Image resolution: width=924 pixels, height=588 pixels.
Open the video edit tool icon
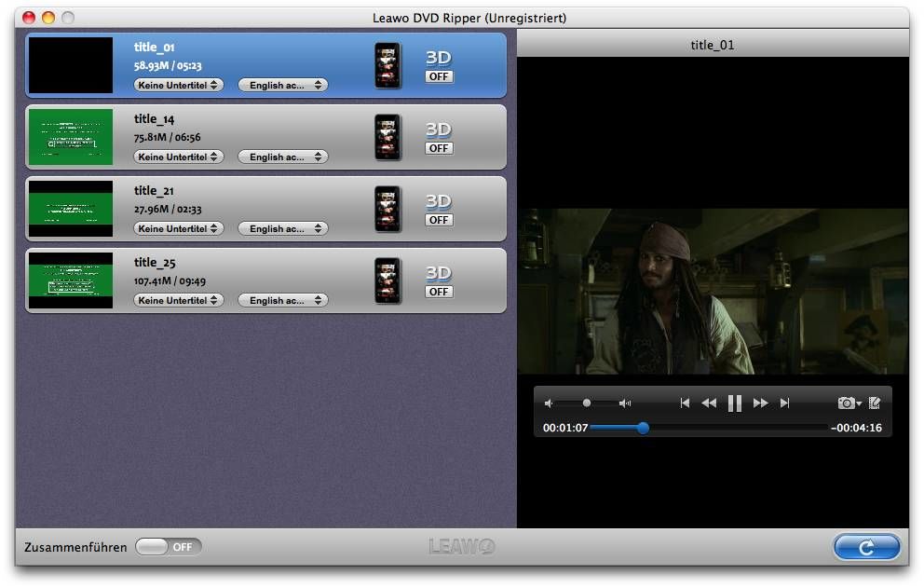[x=875, y=403]
